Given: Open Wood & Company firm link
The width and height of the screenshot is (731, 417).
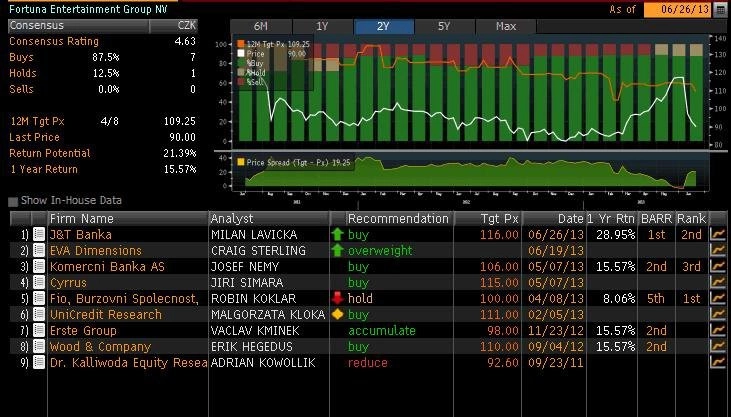Looking at the screenshot, I should point(100,347).
